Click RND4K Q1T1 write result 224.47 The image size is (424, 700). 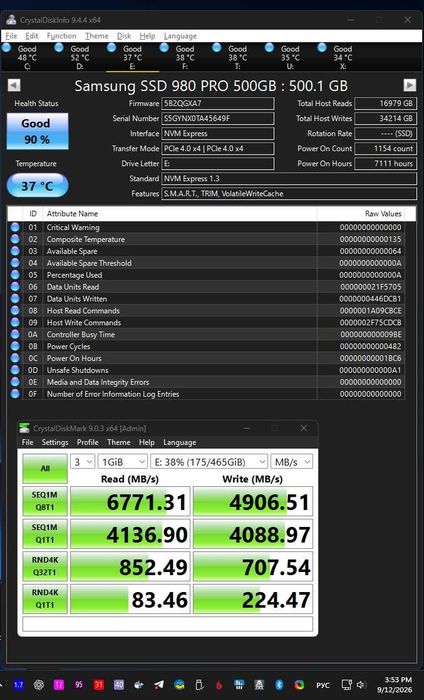pos(253,599)
